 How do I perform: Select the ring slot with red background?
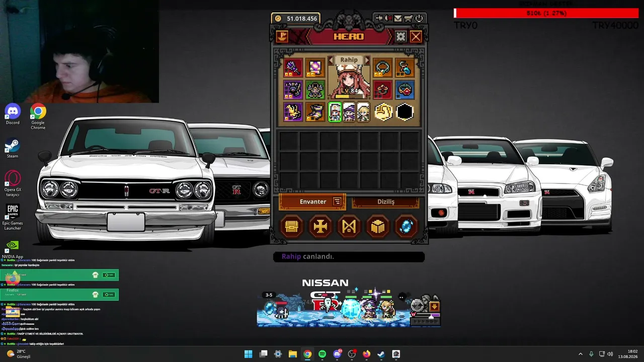pyautogui.click(x=382, y=89)
